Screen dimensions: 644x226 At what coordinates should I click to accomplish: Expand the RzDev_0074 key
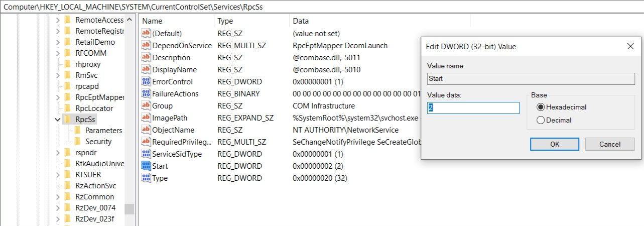click(58, 208)
